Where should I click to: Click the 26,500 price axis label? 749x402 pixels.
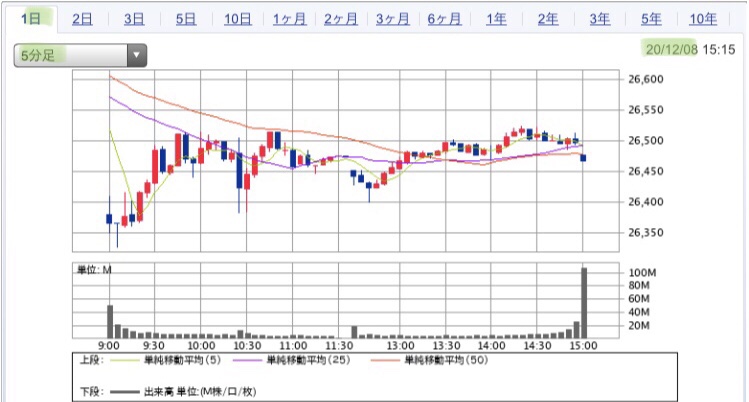point(646,140)
